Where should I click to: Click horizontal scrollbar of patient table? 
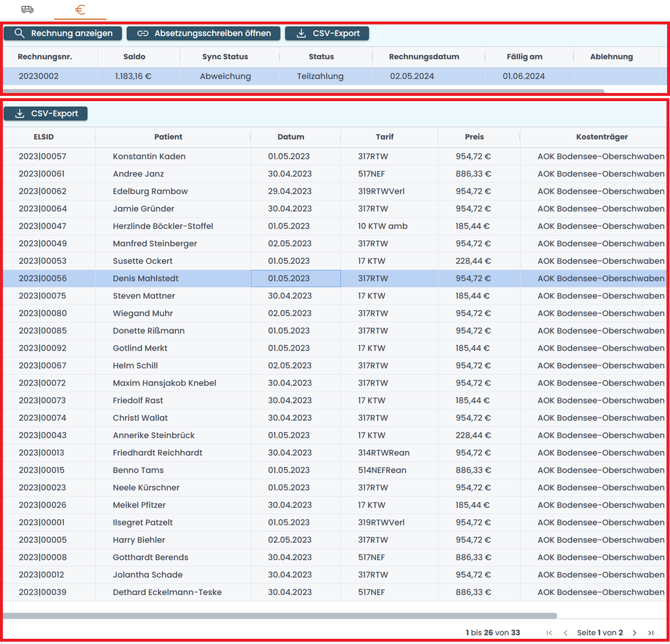point(279,616)
